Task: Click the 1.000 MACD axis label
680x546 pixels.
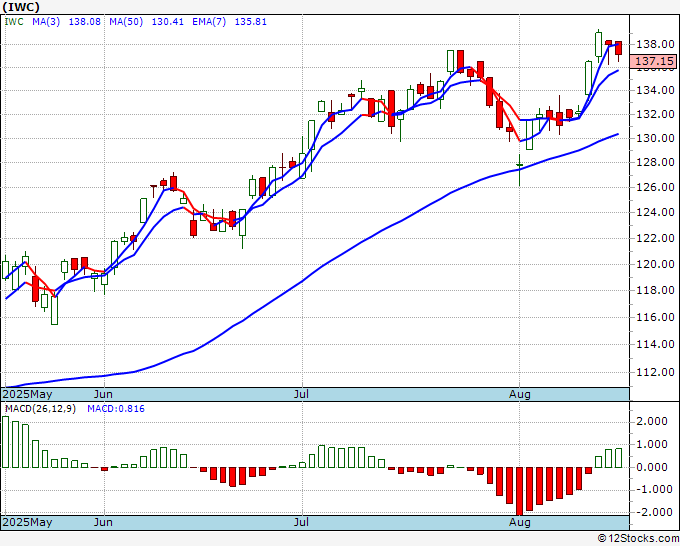Action: click(653, 444)
